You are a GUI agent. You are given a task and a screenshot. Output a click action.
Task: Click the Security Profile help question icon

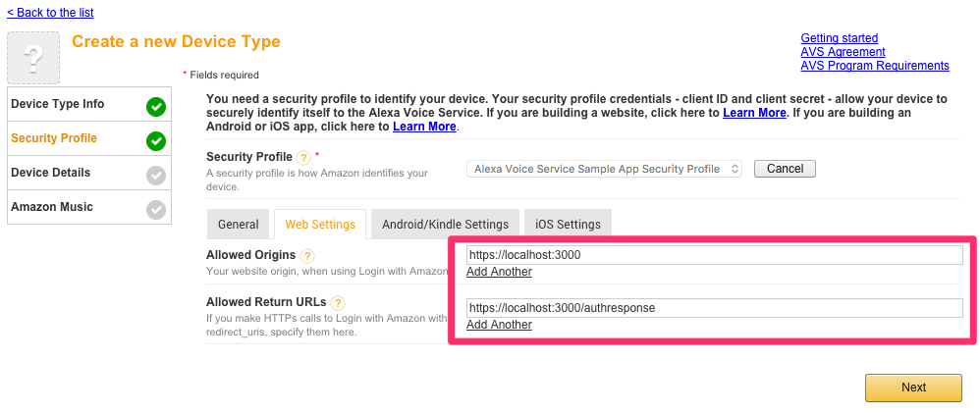(303, 157)
